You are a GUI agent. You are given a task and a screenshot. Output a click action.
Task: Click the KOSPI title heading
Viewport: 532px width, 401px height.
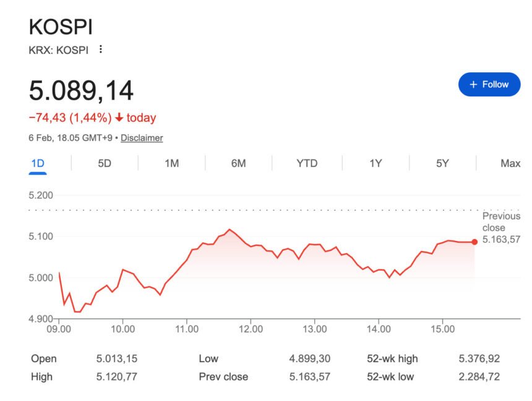(61, 28)
